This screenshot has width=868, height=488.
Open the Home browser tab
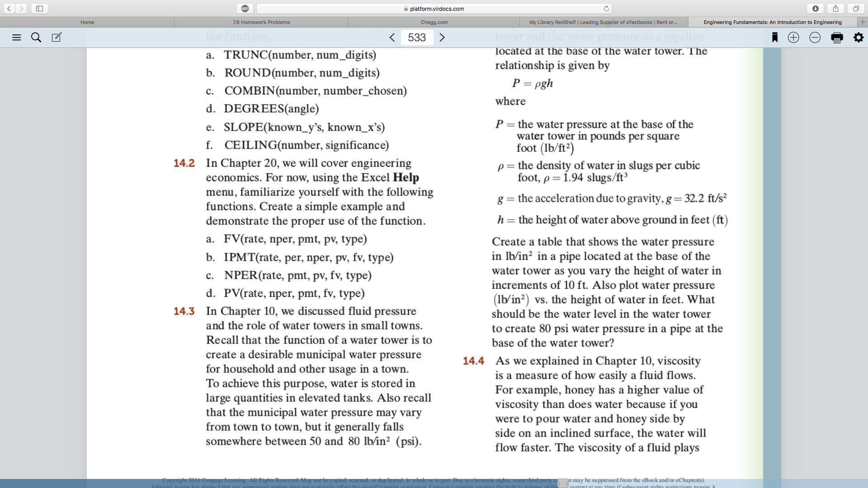click(87, 22)
